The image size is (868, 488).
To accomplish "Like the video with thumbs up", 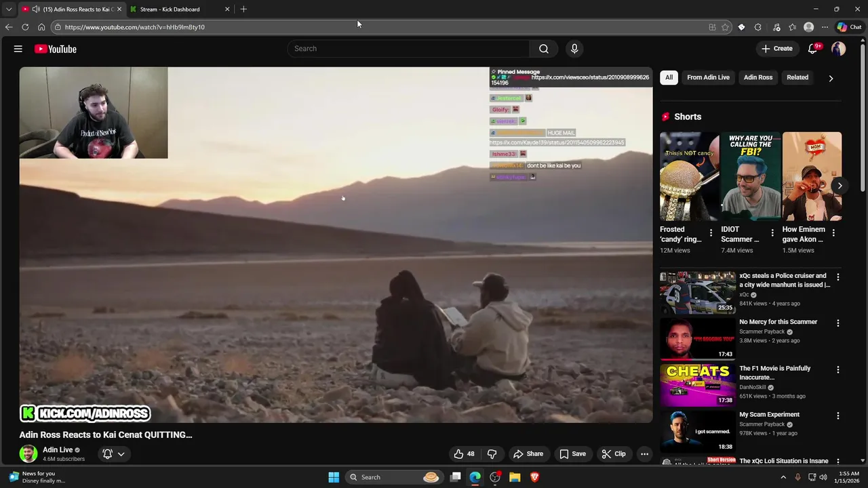I will point(464,454).
